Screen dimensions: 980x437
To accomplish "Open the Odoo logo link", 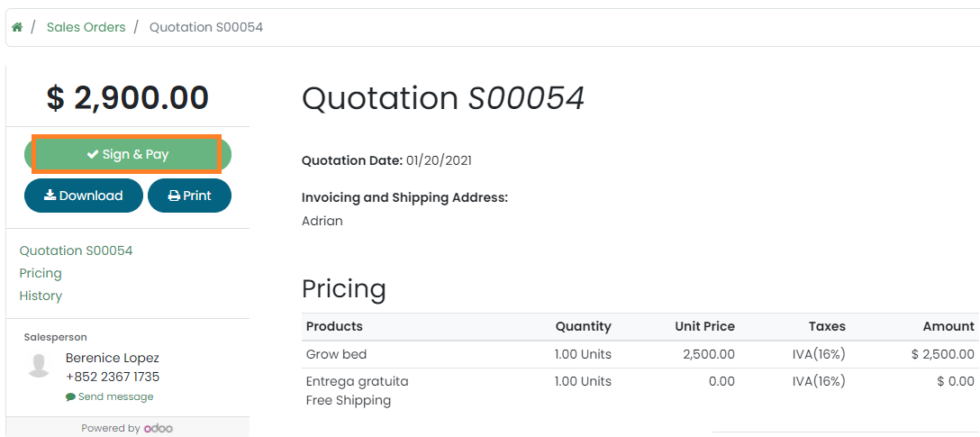I will coord(158,428).
